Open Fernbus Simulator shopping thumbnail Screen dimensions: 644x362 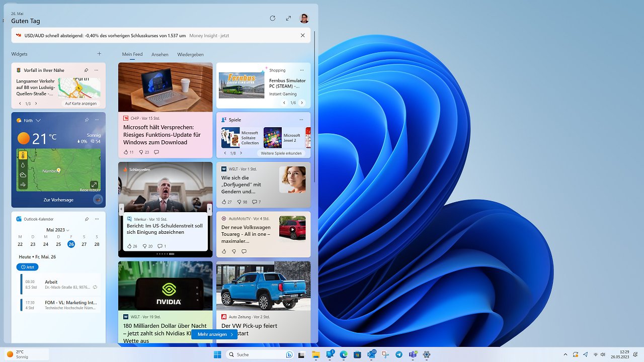click(242, 85)
